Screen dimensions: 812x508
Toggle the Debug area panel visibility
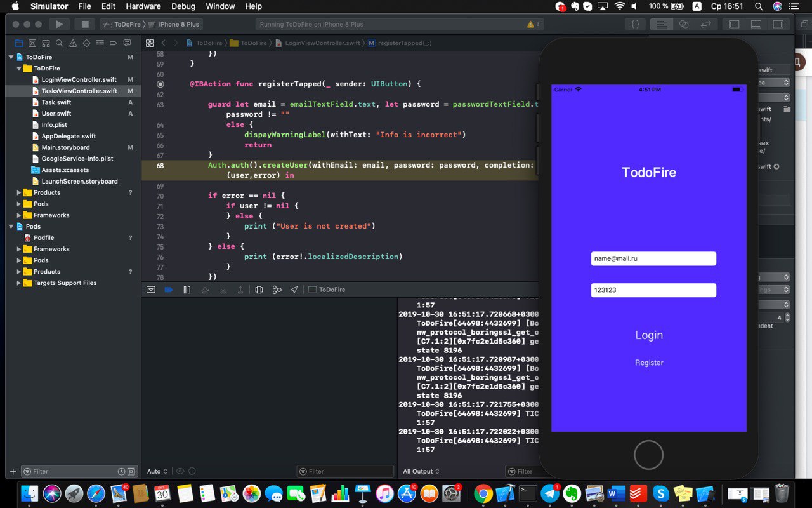click(x=756, y=24)
